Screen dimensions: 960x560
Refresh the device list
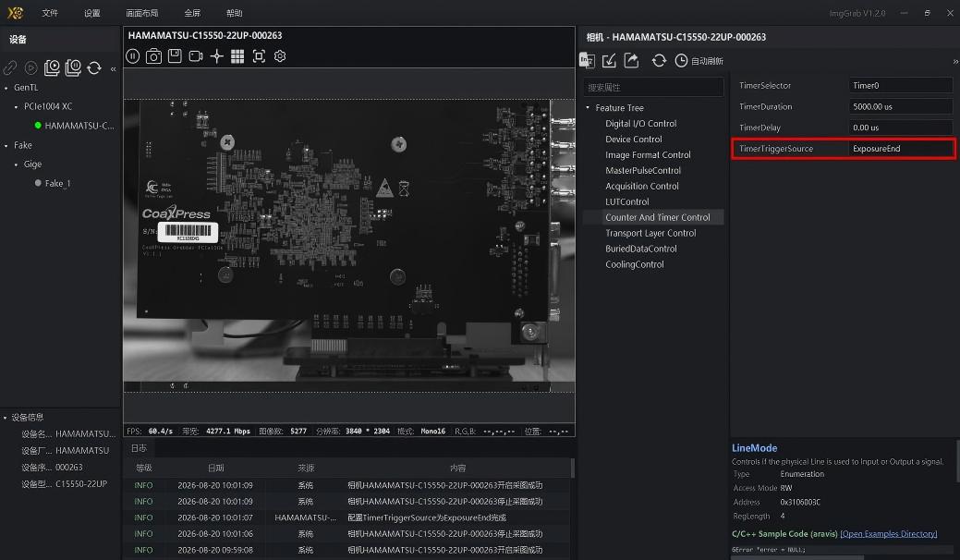94,67
